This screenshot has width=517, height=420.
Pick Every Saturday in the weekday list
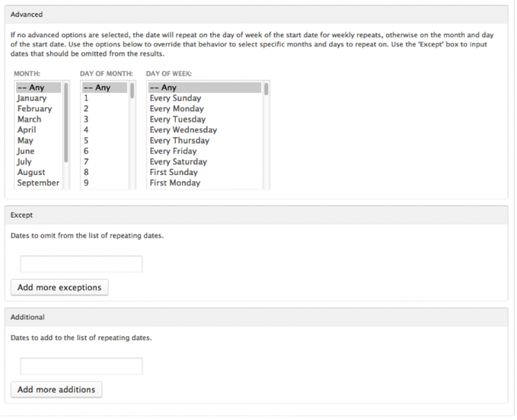pyautogui.click(x=178, y=162)
